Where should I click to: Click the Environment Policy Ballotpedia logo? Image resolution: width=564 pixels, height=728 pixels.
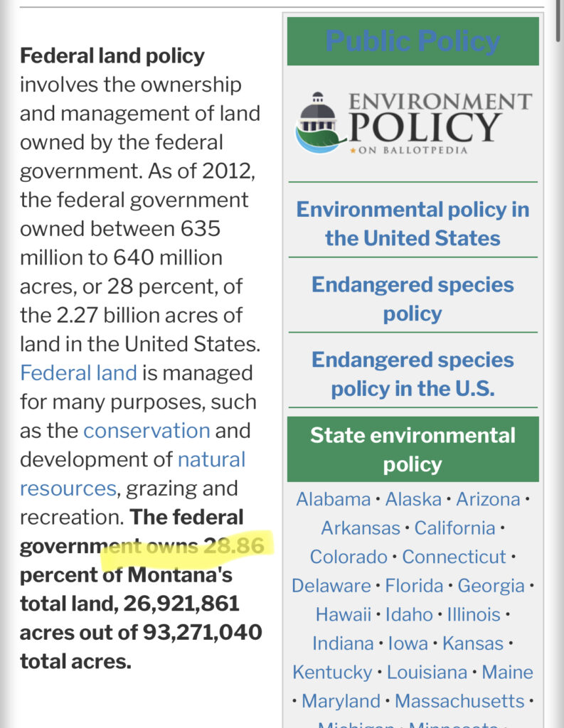pyautogui.click(x=413, y=122)
